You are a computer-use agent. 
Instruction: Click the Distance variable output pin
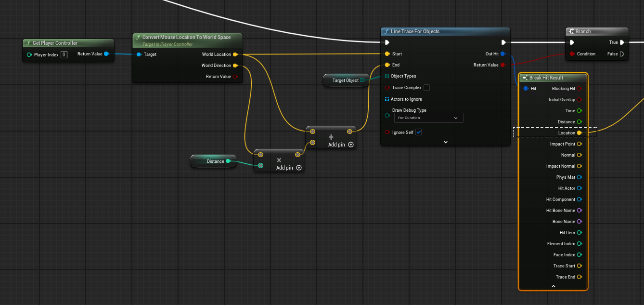[x=228, y=161]
